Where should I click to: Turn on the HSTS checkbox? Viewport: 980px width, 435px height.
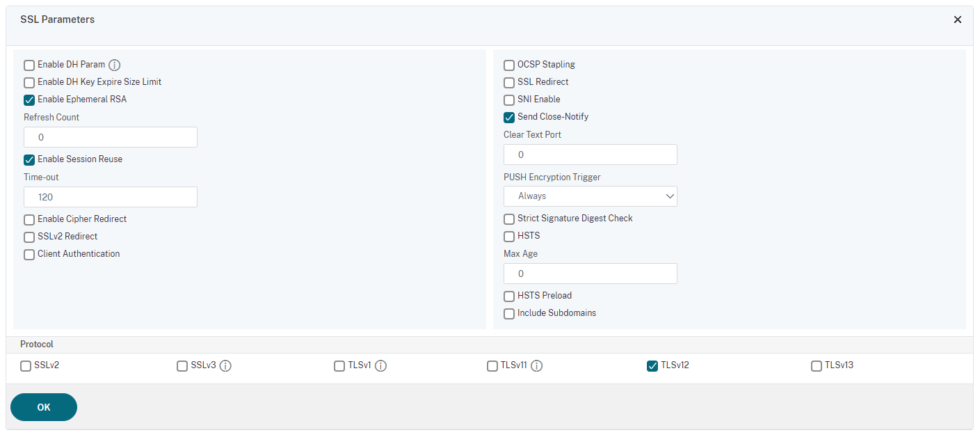509,237
